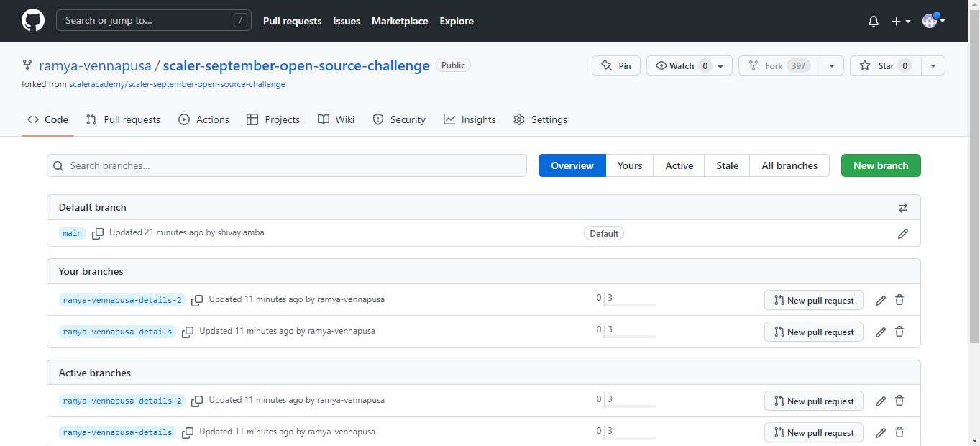Screen dimensions: 980x446
Task: Star the repository
Action: 885,65
